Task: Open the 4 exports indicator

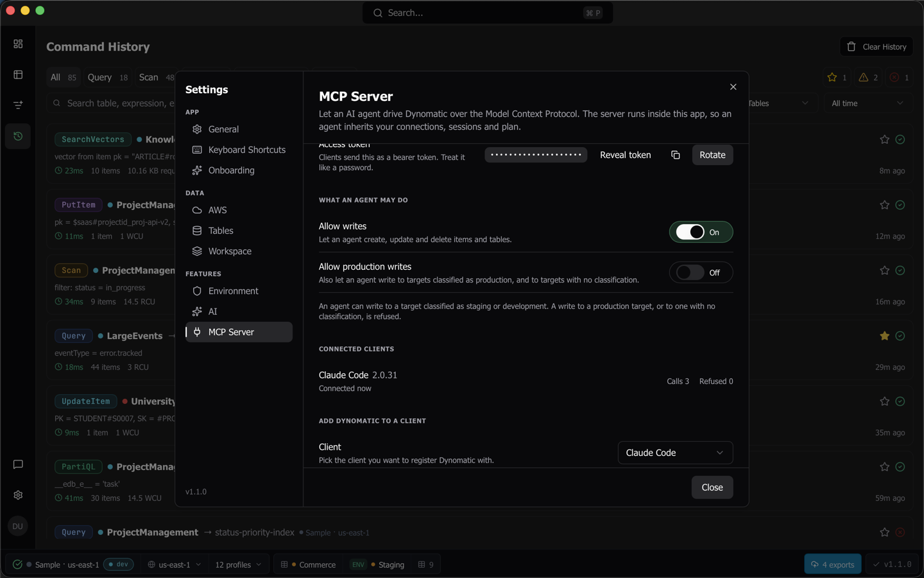Action: pyautogui.click(x=832, y=565)
